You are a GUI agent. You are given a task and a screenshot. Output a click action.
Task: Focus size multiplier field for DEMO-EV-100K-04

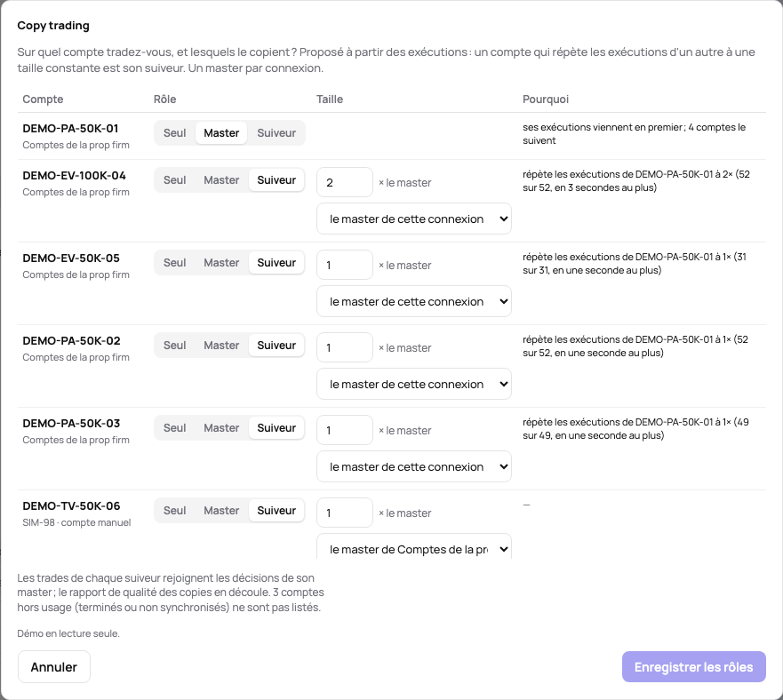[x=345, y=182]
